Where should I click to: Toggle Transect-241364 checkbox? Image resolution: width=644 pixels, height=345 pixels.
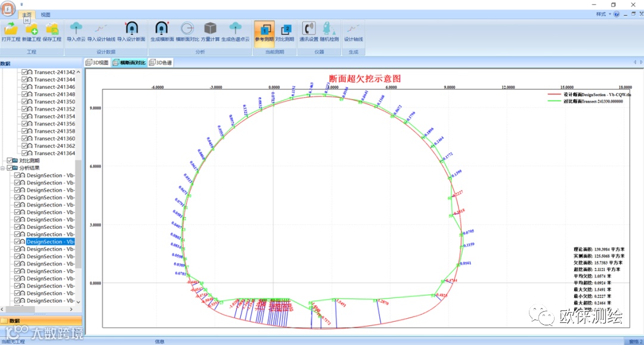[x=24, y=153]
